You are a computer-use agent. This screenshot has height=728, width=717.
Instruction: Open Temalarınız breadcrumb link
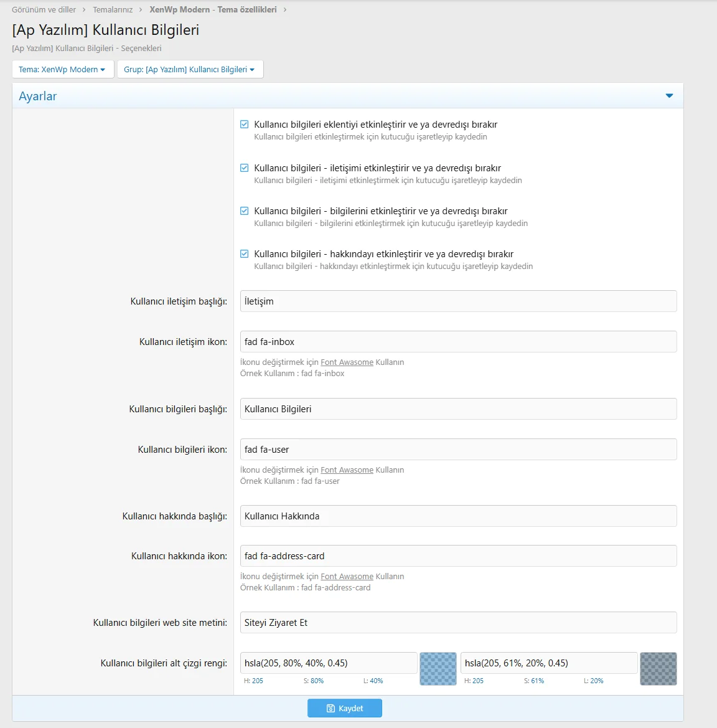(113, 10)
